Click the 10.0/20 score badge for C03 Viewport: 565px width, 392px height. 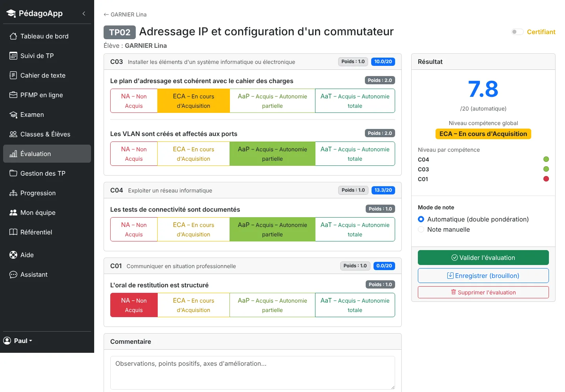(383, 62)
